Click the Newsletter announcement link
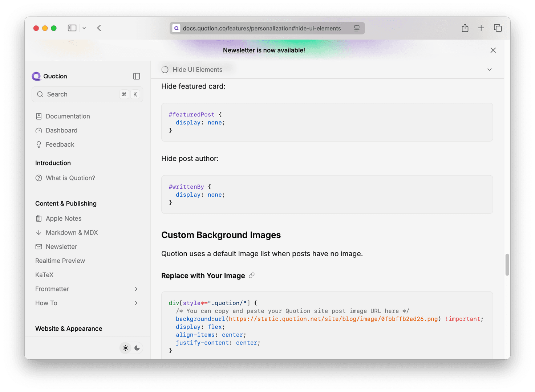Image resolution: width=535 pixels, height=392 pixels. click(239, 50)
